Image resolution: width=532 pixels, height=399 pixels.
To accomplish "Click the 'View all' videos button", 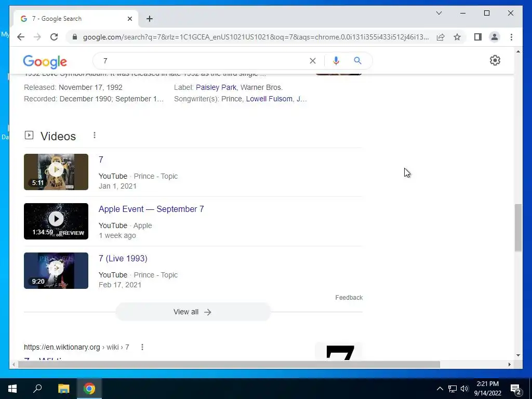I will coord(193,312).
